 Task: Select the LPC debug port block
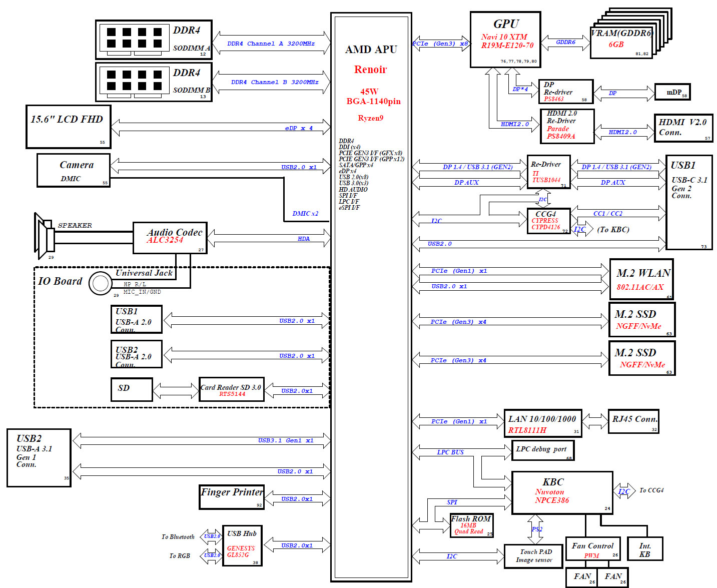point(543,450)
